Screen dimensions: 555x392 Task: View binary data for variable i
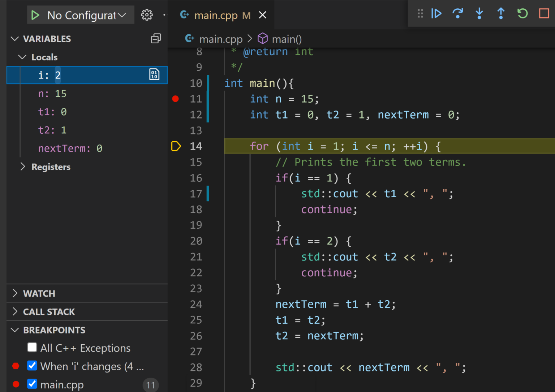click(x=154, y=75)
